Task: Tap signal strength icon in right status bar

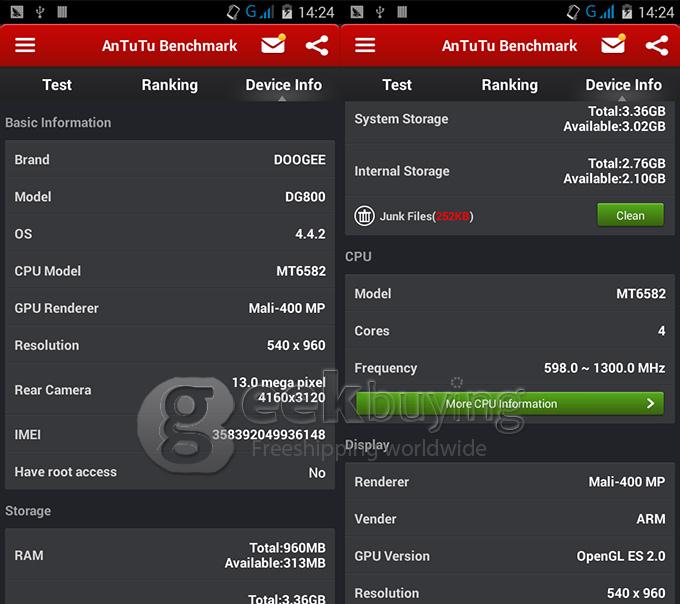Action: coord(607,12)
